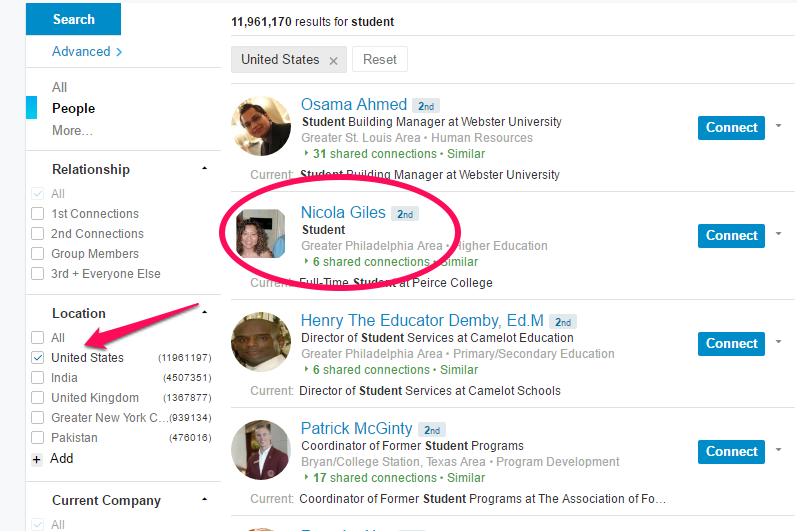Check the Group Members checkbox
Image resolution: width=797 pixels, height=531 pixels.
point(38,254)
